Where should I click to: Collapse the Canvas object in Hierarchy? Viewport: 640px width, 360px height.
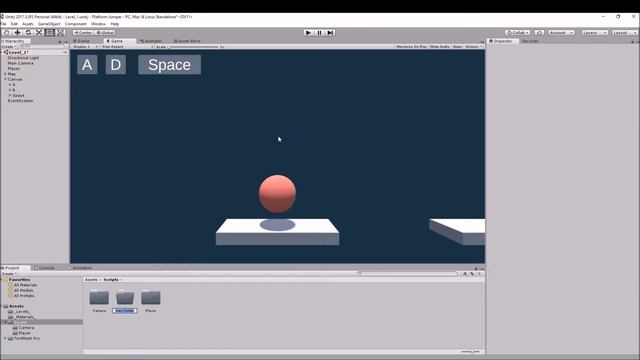pyautogui.click(x=5, y=79)
